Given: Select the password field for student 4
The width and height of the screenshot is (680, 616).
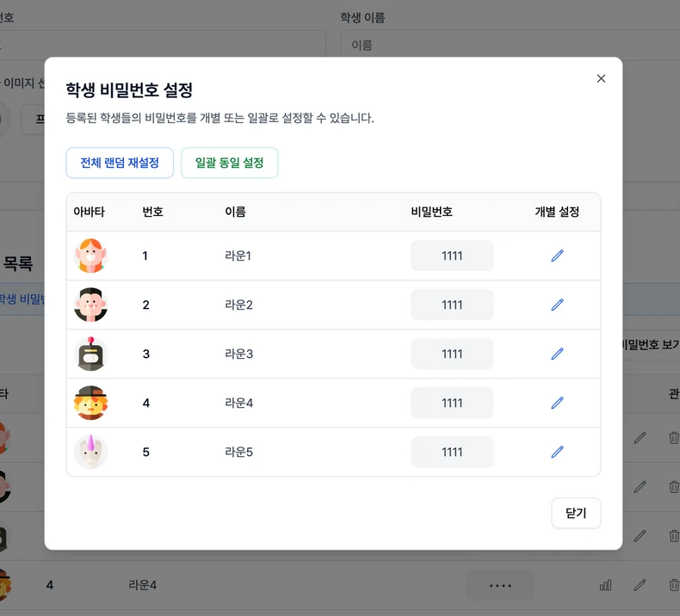Looking at the screenshot, I should tap(452, 403).
